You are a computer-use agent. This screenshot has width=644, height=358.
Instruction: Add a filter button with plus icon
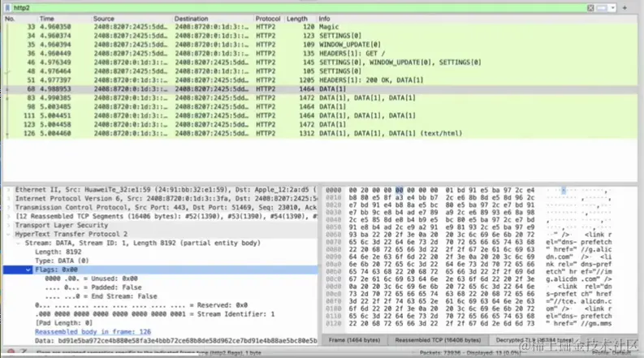tap(625, 8)
